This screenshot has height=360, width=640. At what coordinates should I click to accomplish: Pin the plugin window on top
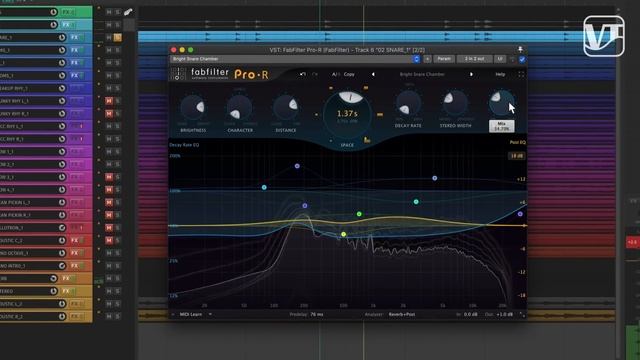[x=520, y=49]
